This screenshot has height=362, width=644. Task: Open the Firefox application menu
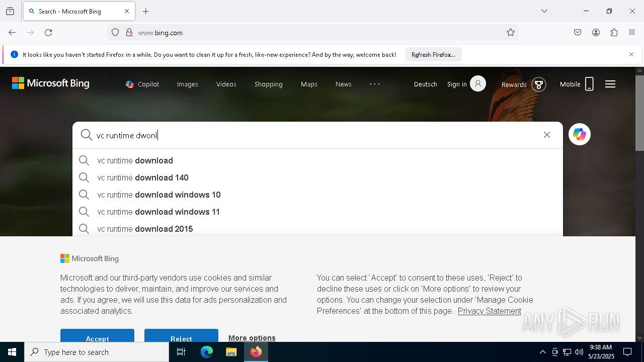click(632, 33)
